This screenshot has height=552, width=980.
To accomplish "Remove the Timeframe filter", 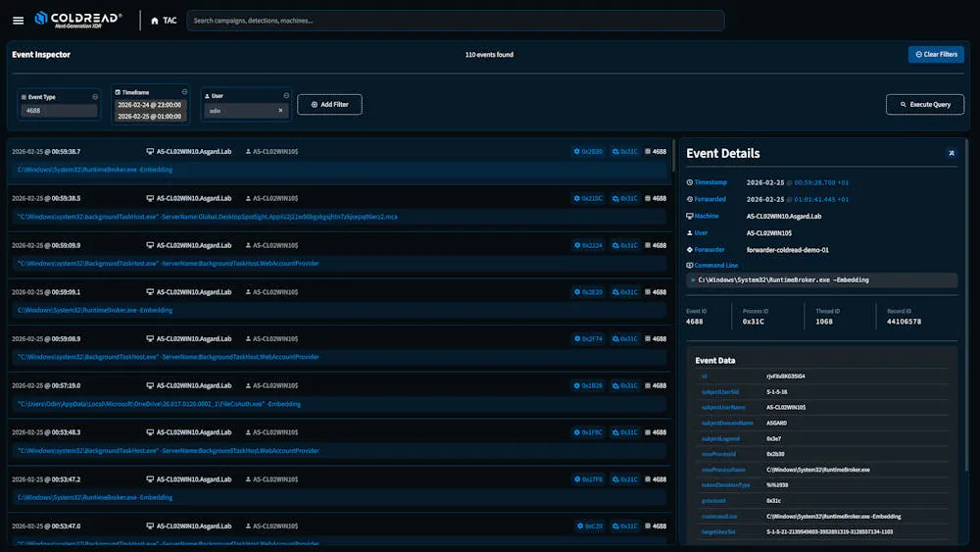I will coord(184,92).
